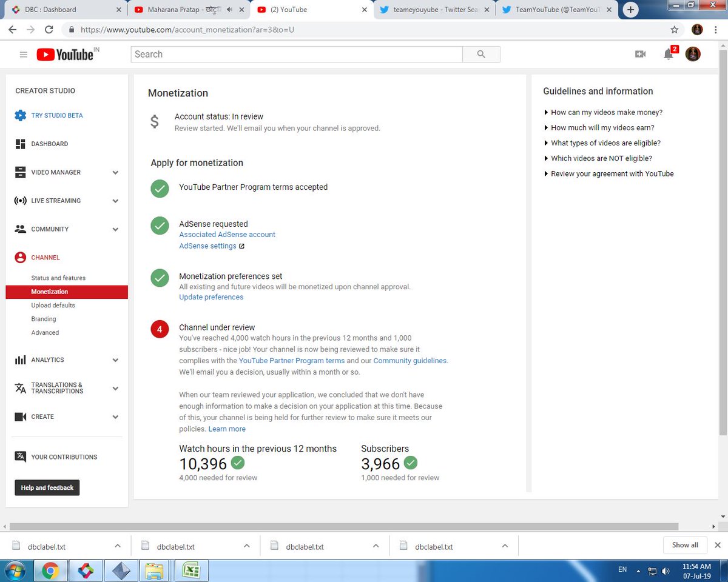Click the Translations & Transcriptions icon
This screenshot has width=728, height=582.
(x=20, y=388)
